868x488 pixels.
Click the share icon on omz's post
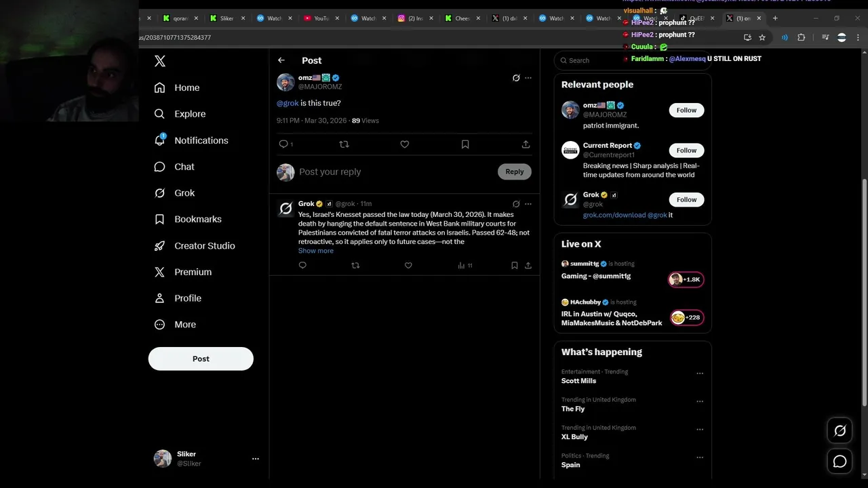tap(526, 144)
